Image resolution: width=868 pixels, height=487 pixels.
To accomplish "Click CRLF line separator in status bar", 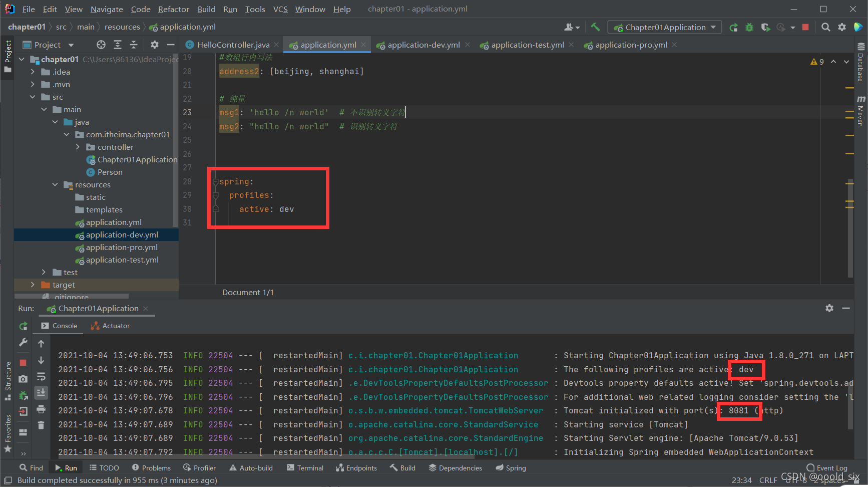I will pos(768,480).
